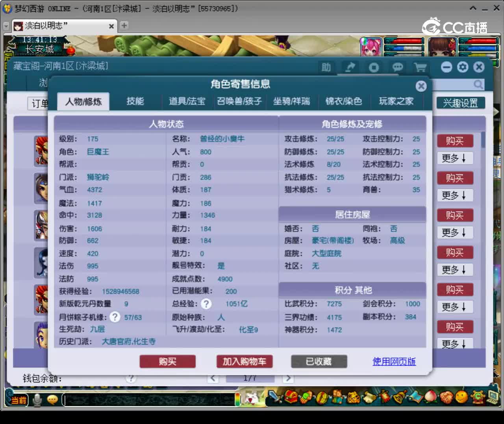Click the round stop-square icon in the 藏宝阁 header
This screenshot has width=504, height=424.
pos(374,67)
